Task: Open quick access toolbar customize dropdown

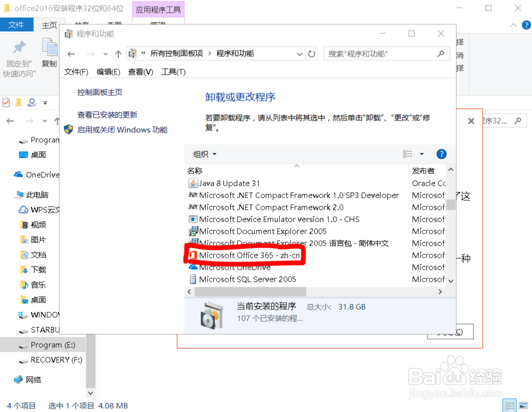Action: tap(45, 103)
